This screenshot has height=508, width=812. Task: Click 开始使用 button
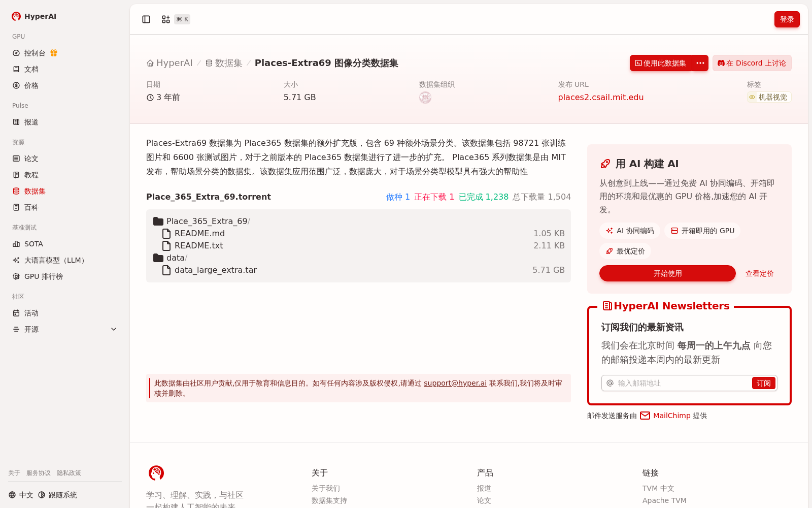coord(667,273)
